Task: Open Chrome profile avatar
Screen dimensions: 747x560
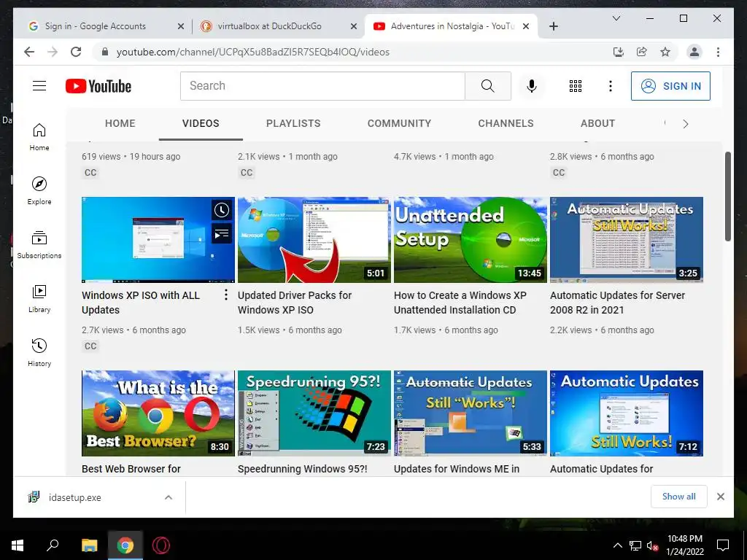Action: 694,52
